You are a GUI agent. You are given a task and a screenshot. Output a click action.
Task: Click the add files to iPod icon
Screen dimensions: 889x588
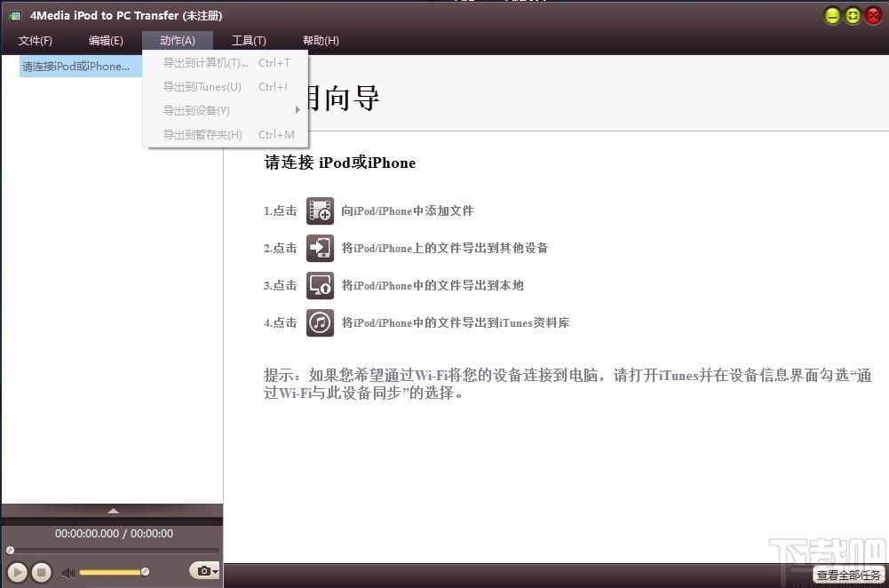coord(321,211)
